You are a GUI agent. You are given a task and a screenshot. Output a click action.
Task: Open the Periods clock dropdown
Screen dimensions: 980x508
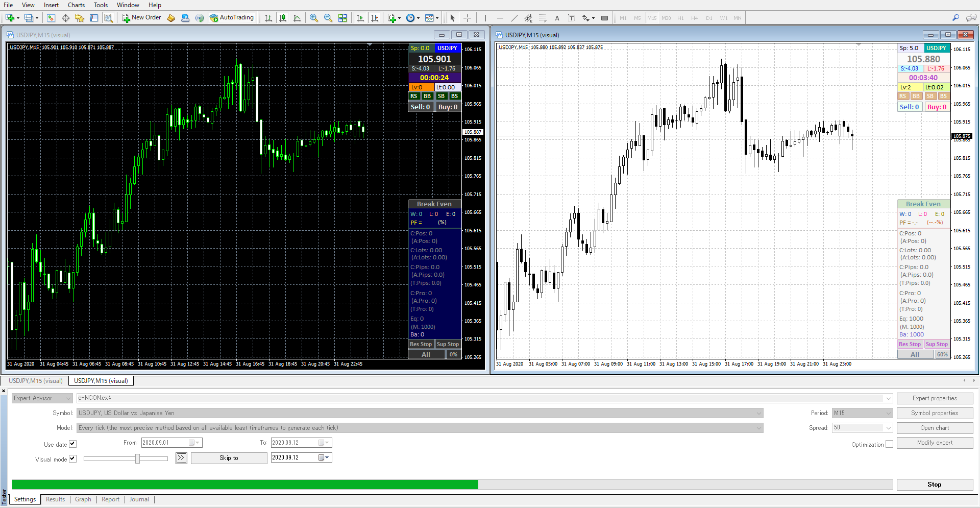click(x=412, y=18)
